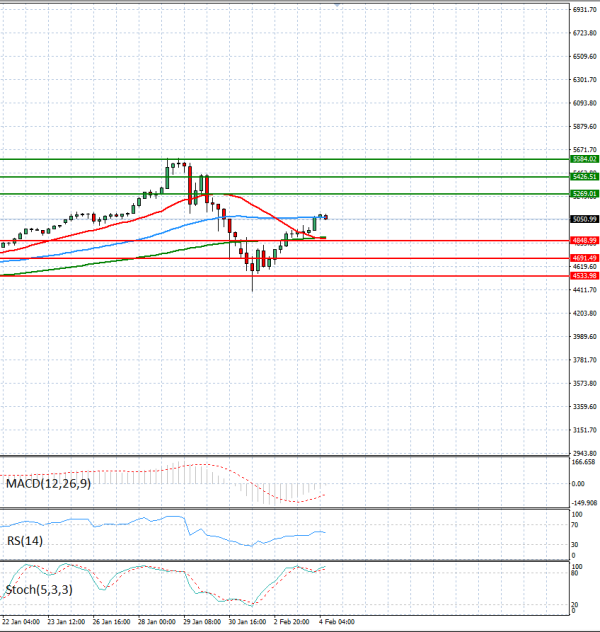Select the 5426.51 green price tag
The height and width of the screenshot is (632, 600).
click(x=584, y=176)
